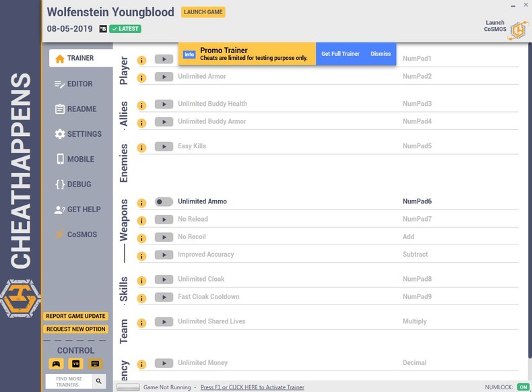Viewport: 532px width, 392px height.
Task: Open the GET HELP tab
Action: pos(77,209)
